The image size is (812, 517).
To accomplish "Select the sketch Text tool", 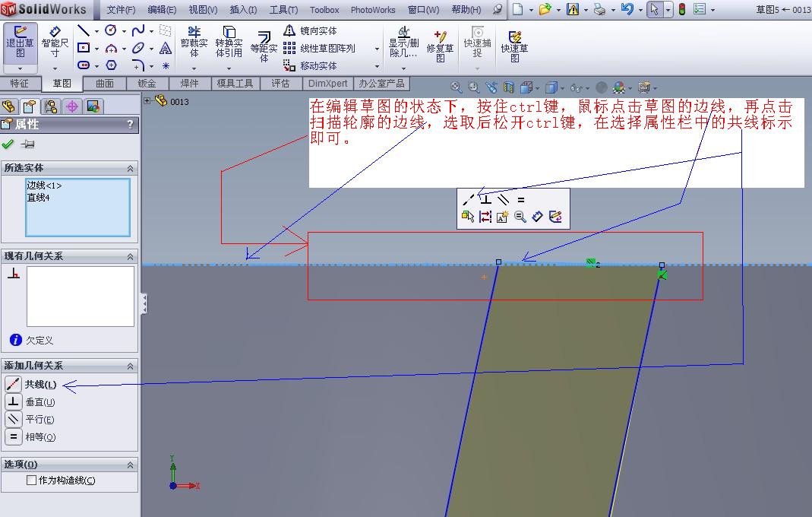I will point(165,49).
